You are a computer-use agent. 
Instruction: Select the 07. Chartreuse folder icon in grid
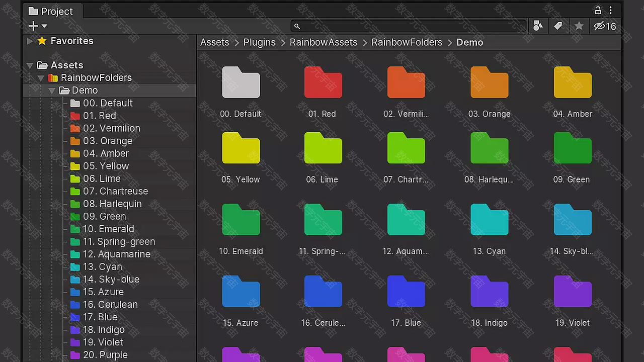tap(406, 148)
